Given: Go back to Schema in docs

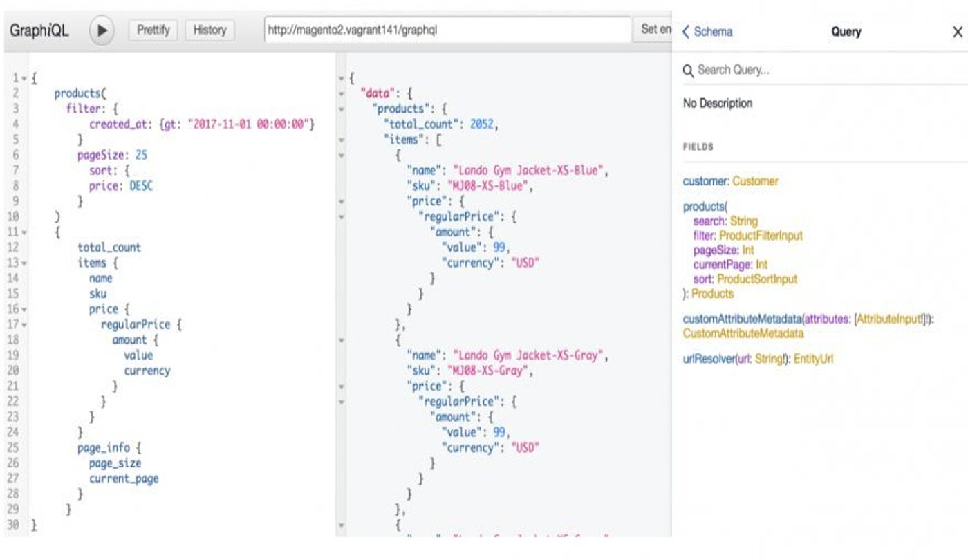Looking at the screenshot, I should click(707, 32).
